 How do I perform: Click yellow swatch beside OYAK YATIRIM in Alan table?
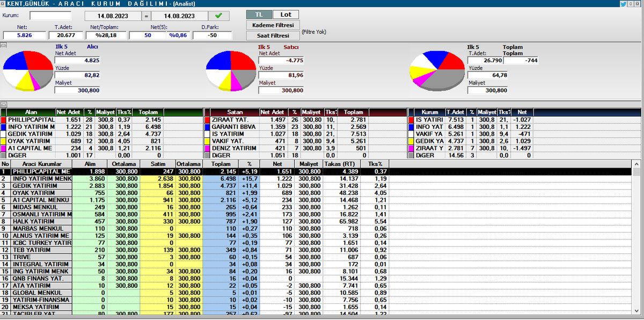(3, 141)
